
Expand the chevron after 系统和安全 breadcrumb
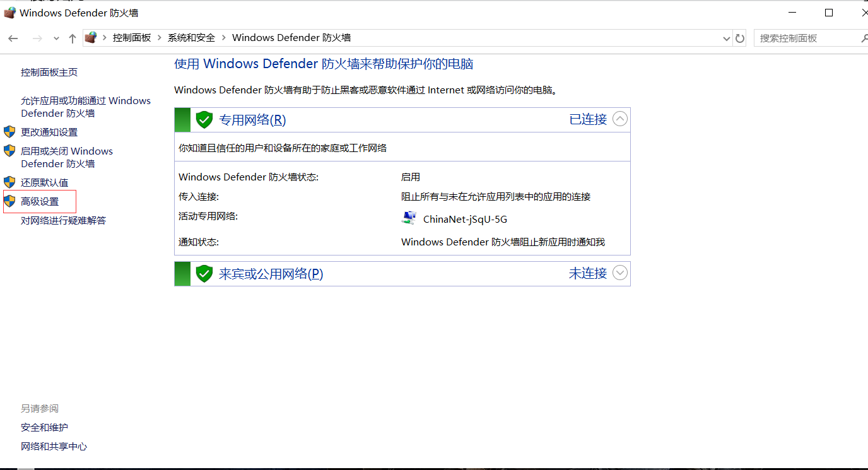pyautogui.click(x=224, y=38)
